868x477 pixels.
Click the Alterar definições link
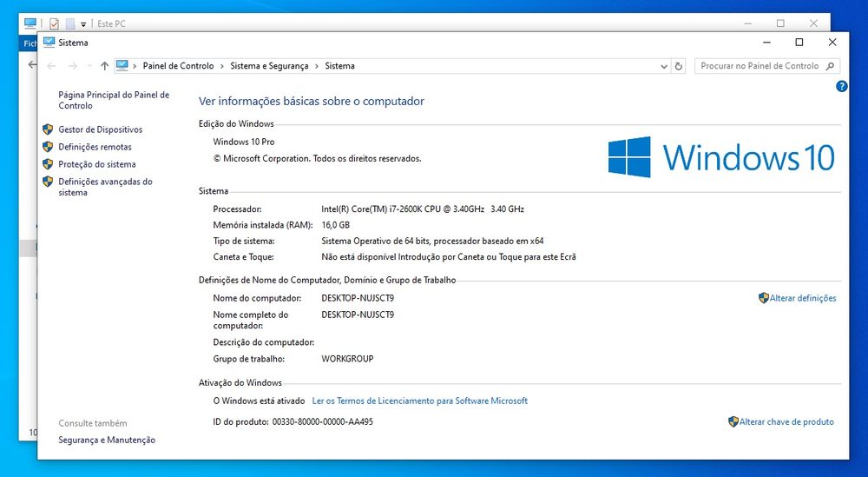[803, 298]
